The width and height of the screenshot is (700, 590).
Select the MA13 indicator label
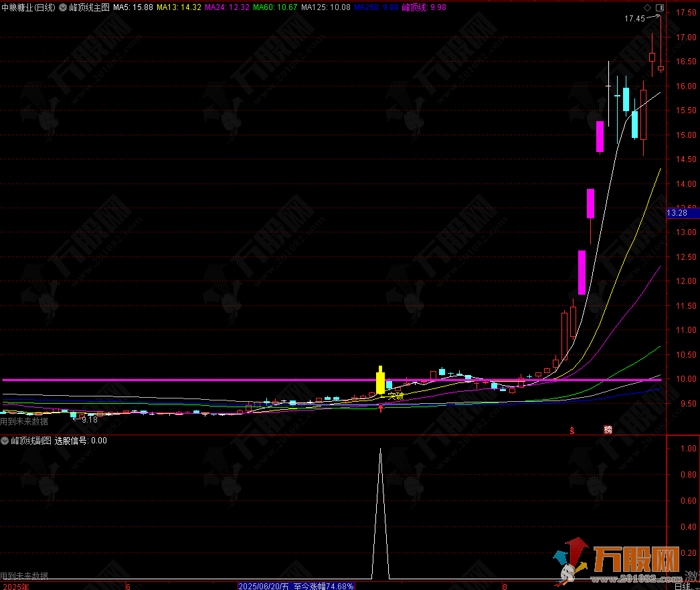[x=179, y=7]
